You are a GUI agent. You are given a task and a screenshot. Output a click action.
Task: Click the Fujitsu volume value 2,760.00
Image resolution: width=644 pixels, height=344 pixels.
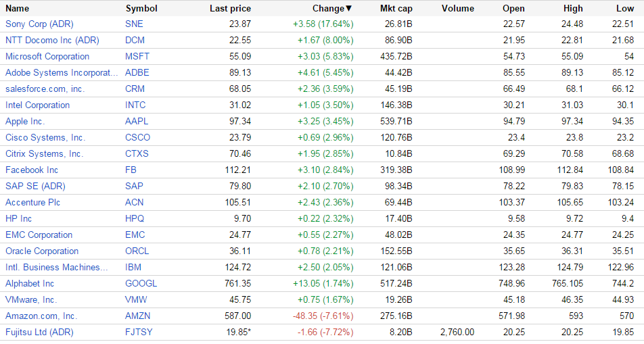(x=457, y=332)
